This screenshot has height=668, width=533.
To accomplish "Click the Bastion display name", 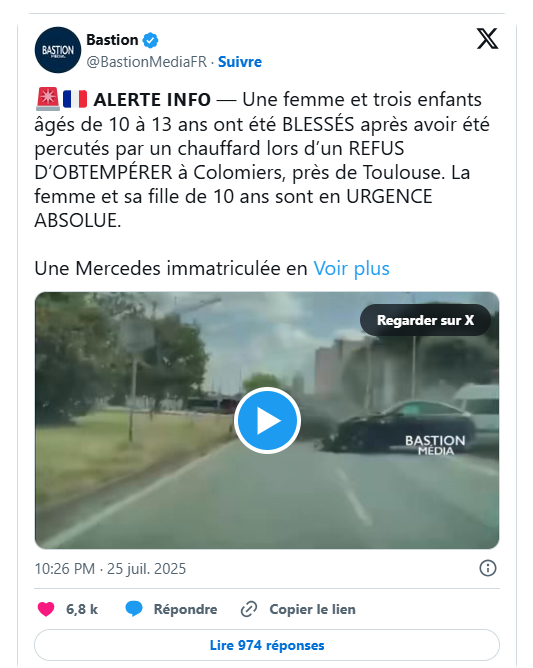I will pos(112,40).
